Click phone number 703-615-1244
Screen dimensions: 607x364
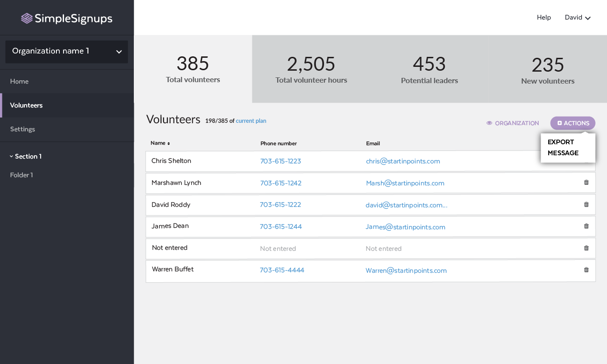coord(281,226)
